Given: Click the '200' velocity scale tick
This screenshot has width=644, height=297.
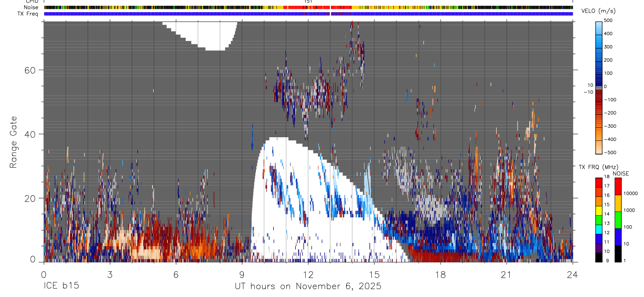Looking at the screenshot, I should tap(609, 60).
